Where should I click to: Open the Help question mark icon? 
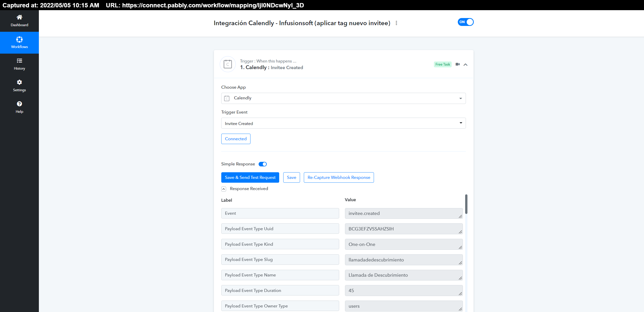(19, 104)
